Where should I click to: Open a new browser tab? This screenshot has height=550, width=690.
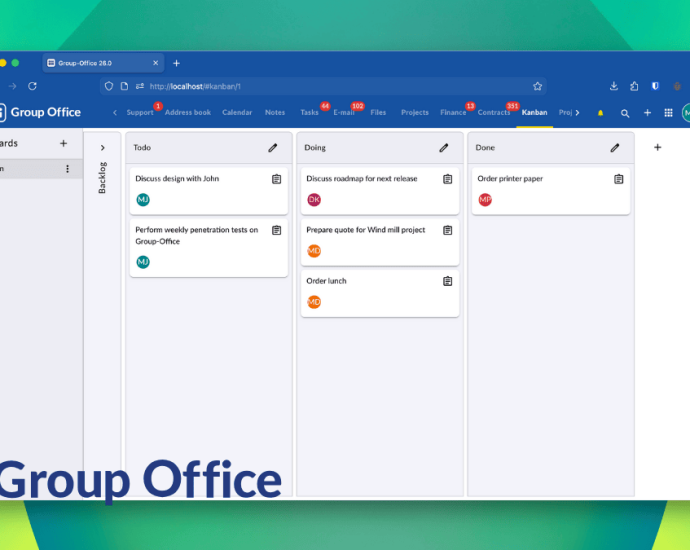(176, 63)
